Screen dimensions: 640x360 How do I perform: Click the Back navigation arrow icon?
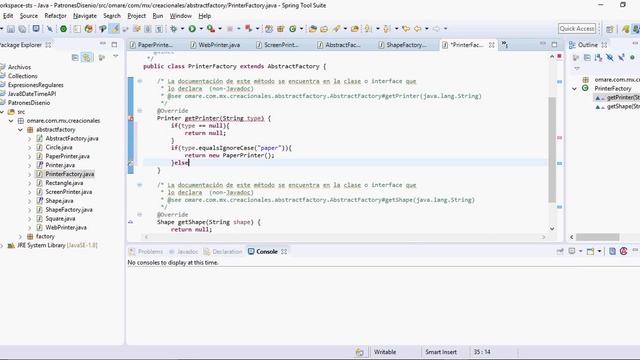417,29
